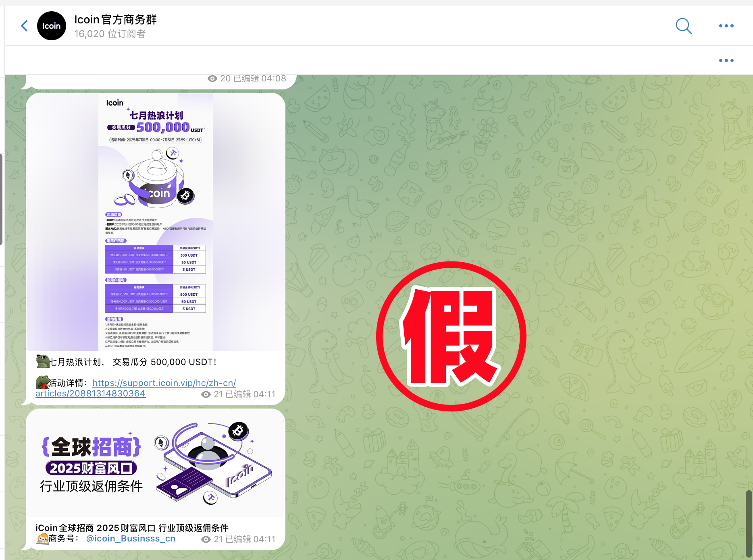Open the 七月热浪计划 poster image

[x=156, y=222]
